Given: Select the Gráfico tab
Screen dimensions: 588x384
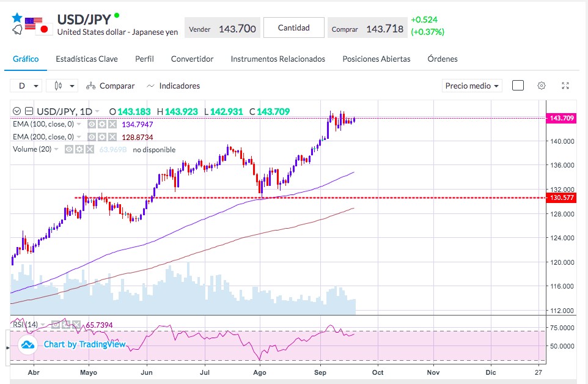Looking at the screenshot, I should coord(26,59).
